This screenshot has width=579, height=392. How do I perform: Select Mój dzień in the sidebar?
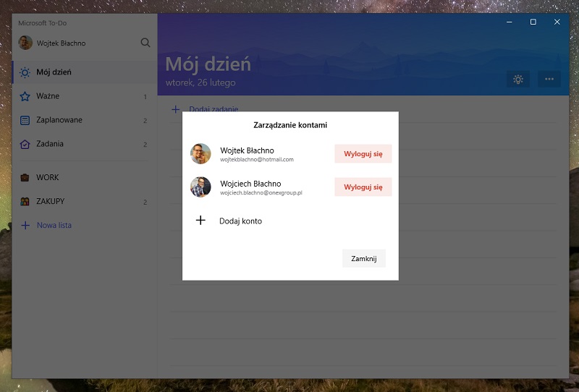pyautogui.click(x=85, y=72)
